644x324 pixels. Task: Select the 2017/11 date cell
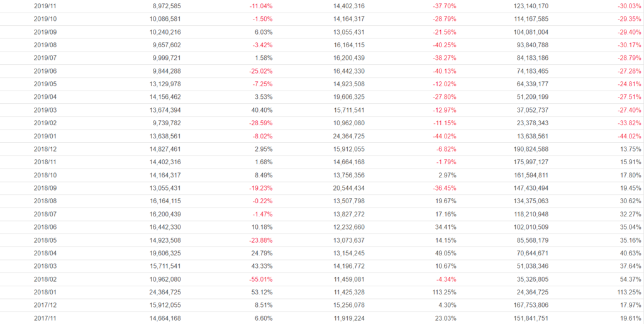(45, 318)
